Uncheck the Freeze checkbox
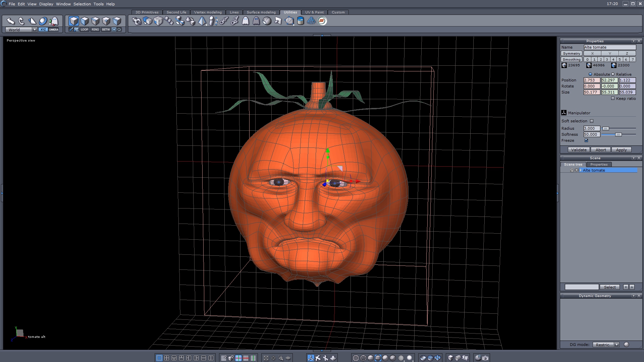Image resolution: width=644 pixels, height=362 pixels. point(586,140)
